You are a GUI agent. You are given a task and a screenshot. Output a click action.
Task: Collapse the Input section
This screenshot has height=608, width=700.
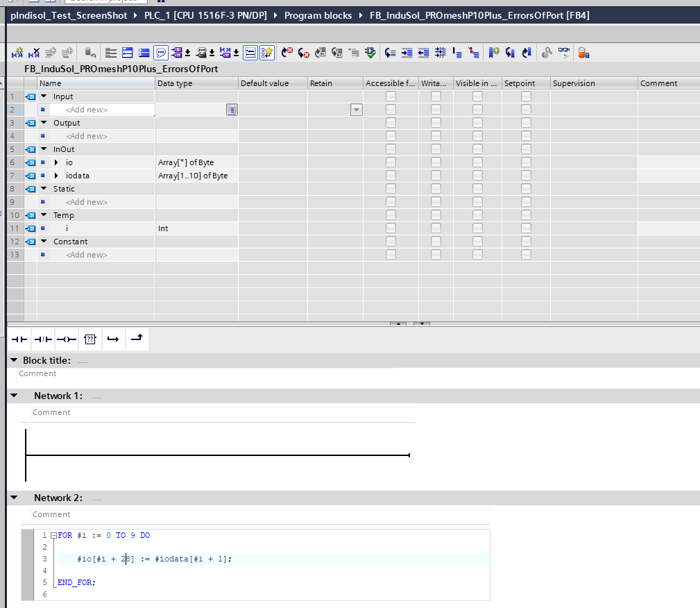[x=44, y=96]
